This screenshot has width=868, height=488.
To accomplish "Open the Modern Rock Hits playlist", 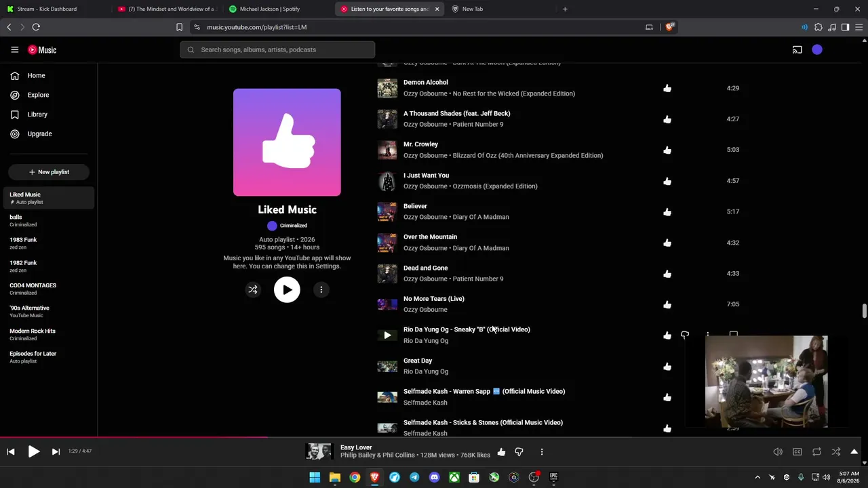I will coord(48,334).
